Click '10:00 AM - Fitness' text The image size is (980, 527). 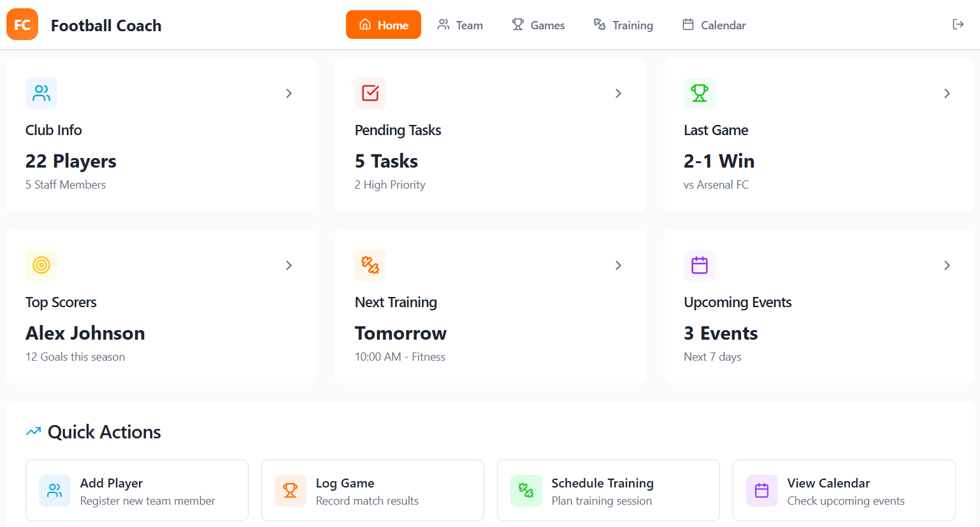[x=400, y=357]
